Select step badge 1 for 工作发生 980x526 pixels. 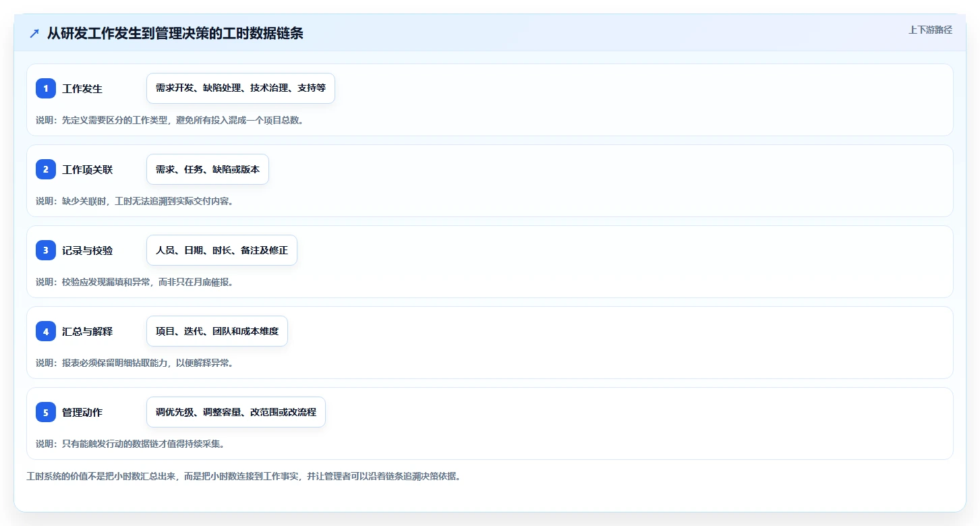pyautogui.click(x=46, y=88)
